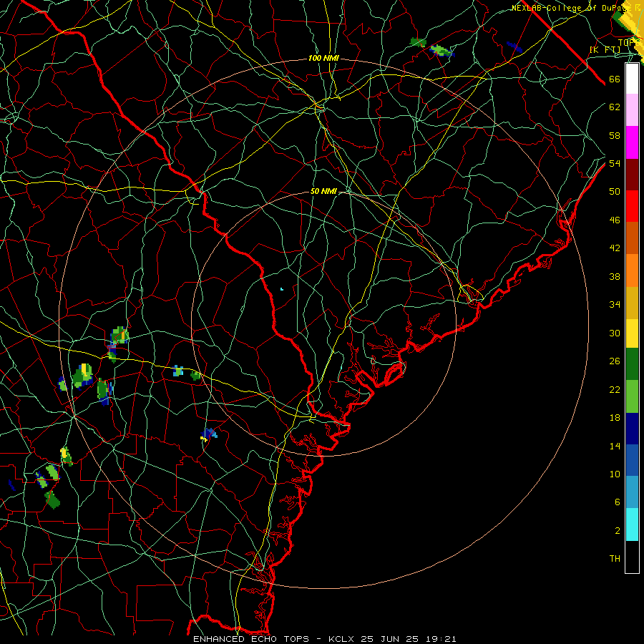Image resolution: width=644 pixels, height=644 pixels.
Task: Click the '34' legend value
Action: [x=615, y=304]
